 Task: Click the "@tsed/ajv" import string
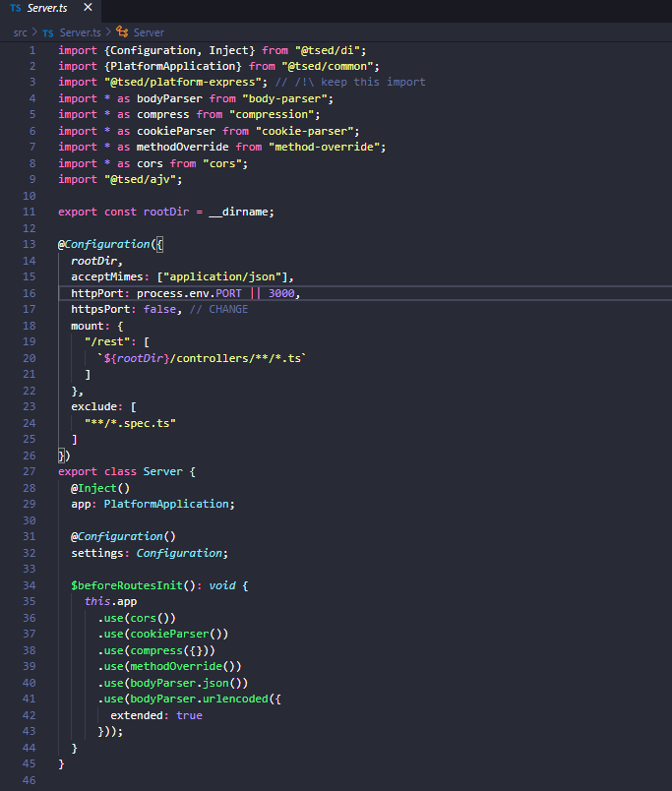click(x=140, y=180)
